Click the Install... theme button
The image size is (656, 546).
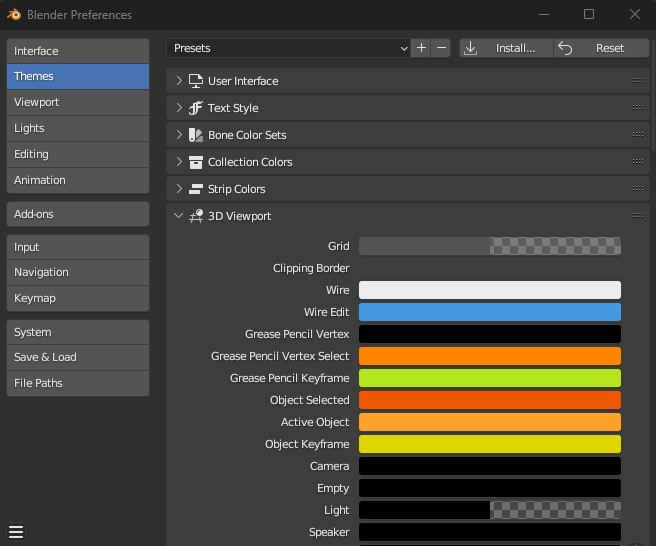506,48
